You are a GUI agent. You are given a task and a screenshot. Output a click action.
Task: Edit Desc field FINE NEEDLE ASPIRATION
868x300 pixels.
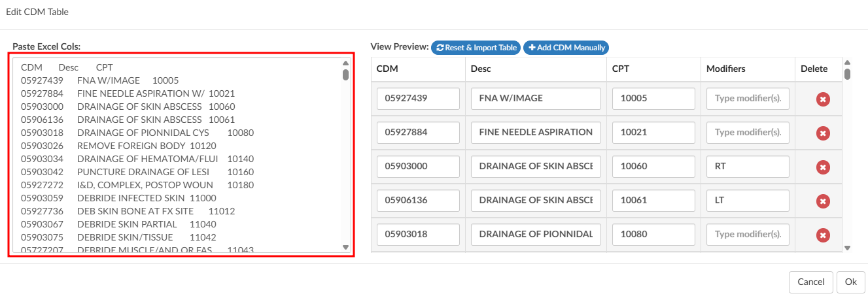coord(536,133)
